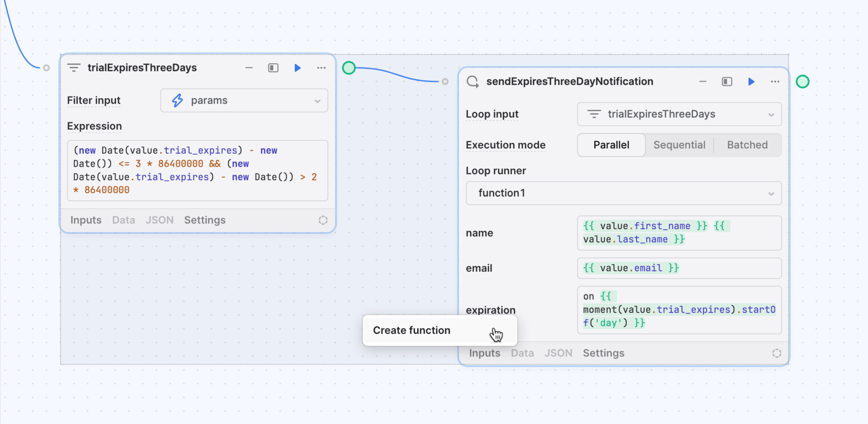Click input connector dot of sendExpiresThreeDayNotification
Screen dimensions: 868x424
coord(445,82)
